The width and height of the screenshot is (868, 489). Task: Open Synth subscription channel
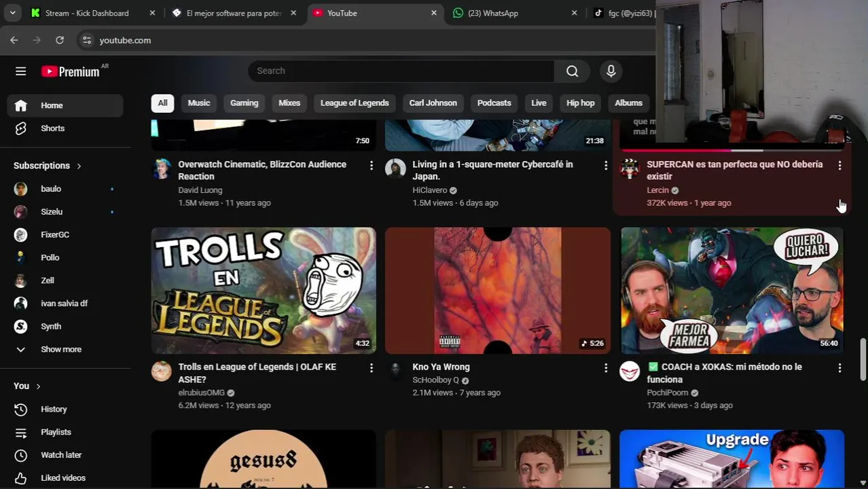point(65,327)
